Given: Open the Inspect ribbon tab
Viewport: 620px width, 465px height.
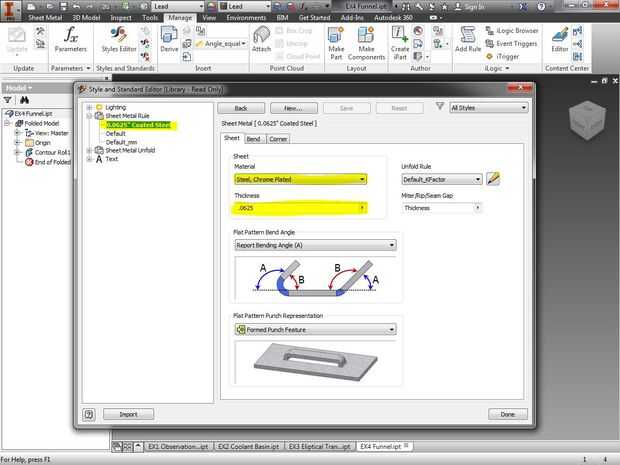Looking at the screenshot, I should [x=121, y=17].
